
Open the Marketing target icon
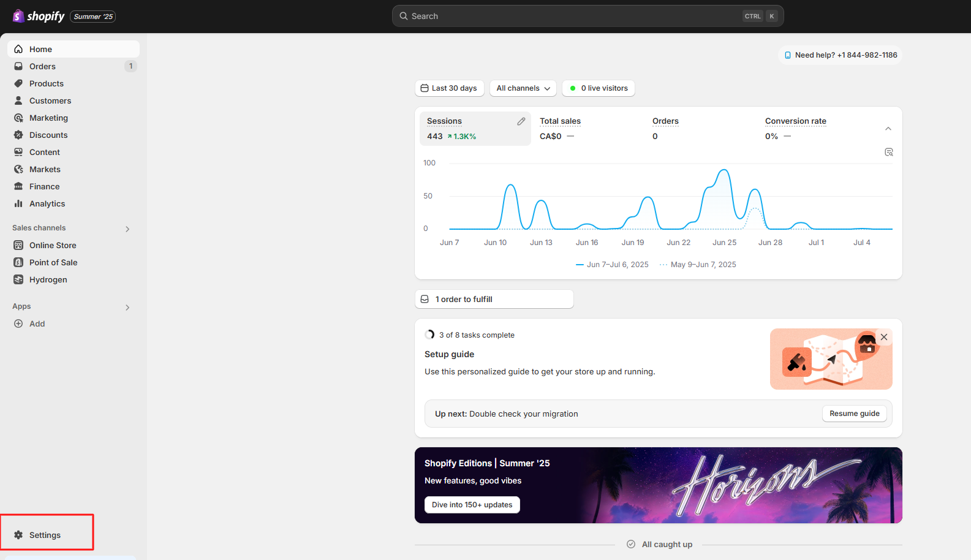point(18,118)
